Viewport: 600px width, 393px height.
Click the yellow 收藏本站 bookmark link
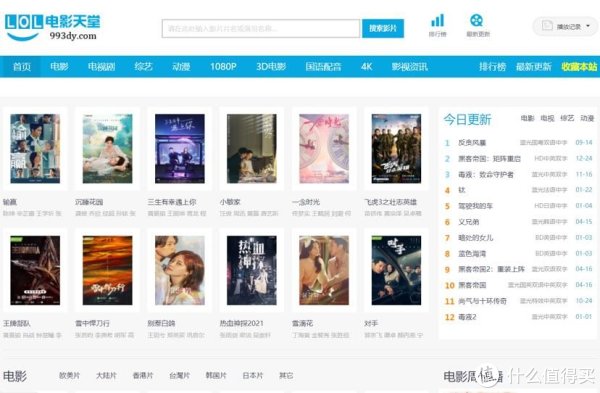[579, 67]
